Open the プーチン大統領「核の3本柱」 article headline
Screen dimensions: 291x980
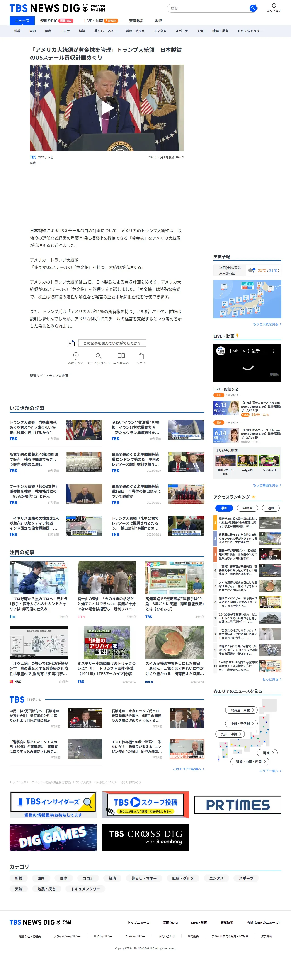pyautogui.click(x=34, y=491)
